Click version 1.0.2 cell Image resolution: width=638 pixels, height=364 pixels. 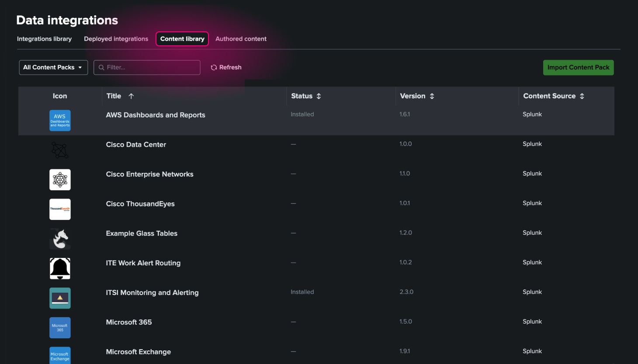tap(406, 262)
